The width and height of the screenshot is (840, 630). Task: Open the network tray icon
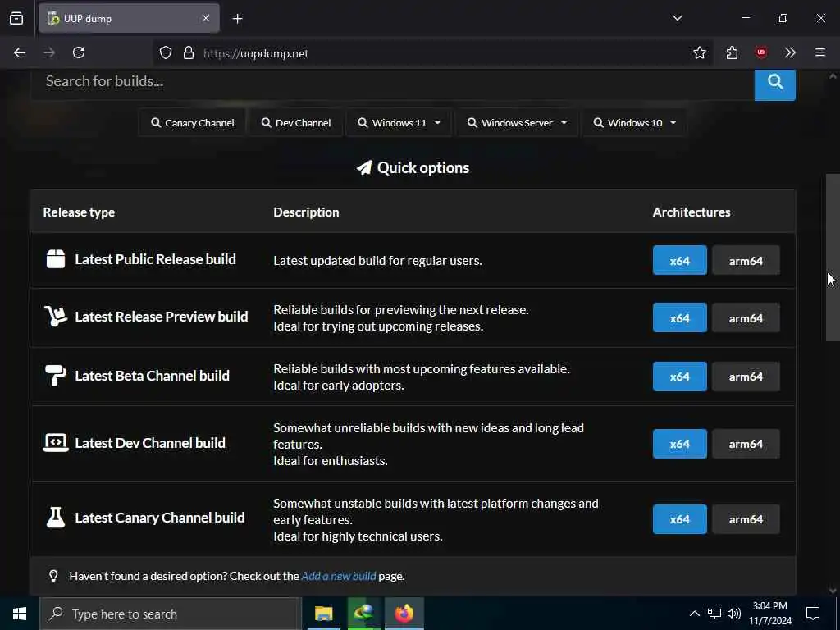714,614
